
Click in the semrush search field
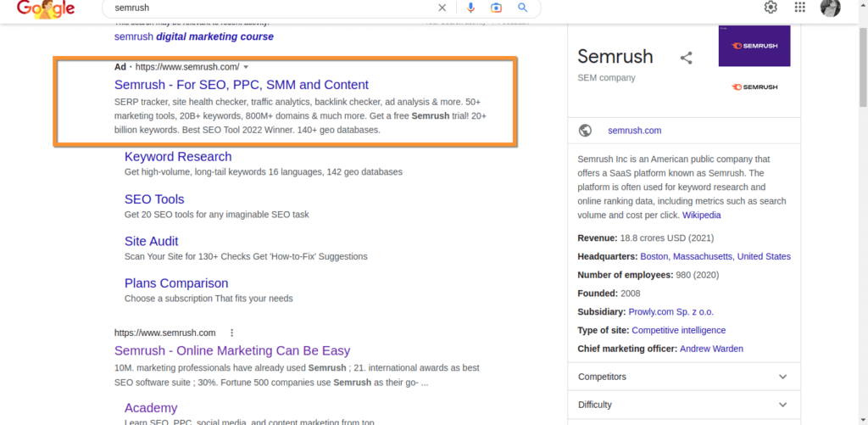[271, 8]
